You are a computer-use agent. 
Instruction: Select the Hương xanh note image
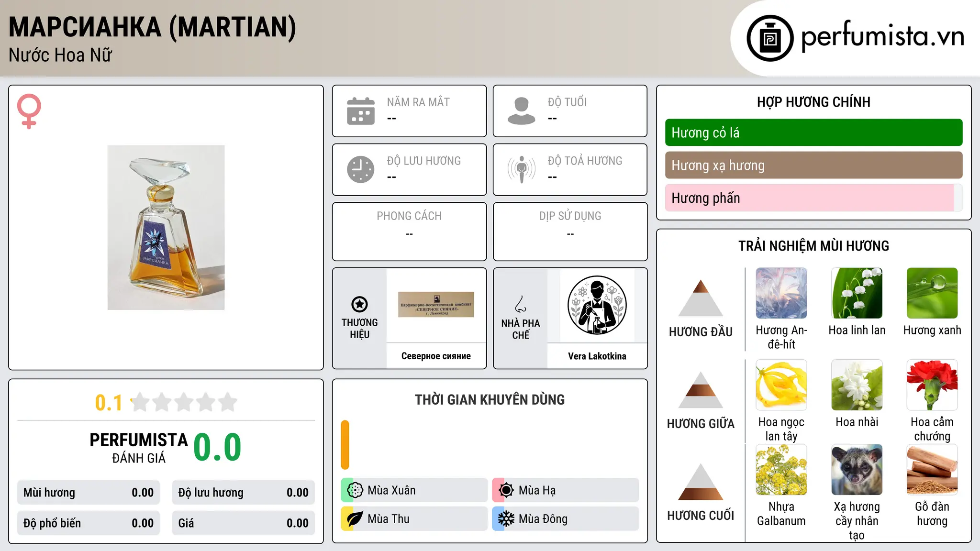pyautogui.click(x=932, y=293)
